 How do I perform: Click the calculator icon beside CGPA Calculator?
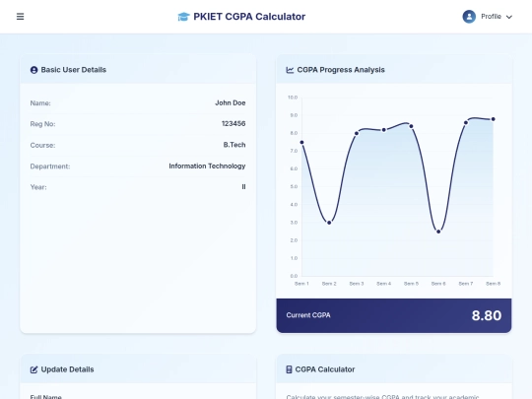coord(289,369)
